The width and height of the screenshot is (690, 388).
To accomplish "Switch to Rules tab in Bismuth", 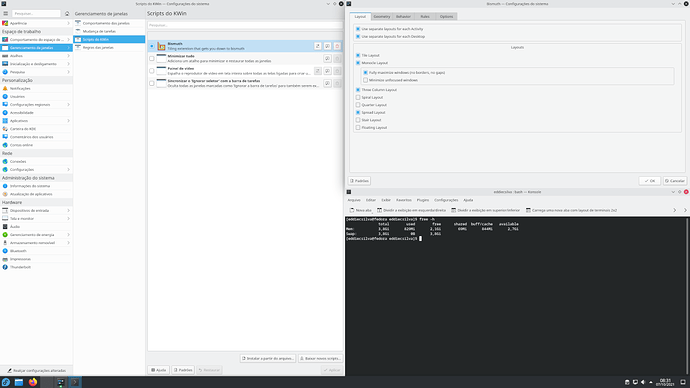I will click(x=425, y=17).
